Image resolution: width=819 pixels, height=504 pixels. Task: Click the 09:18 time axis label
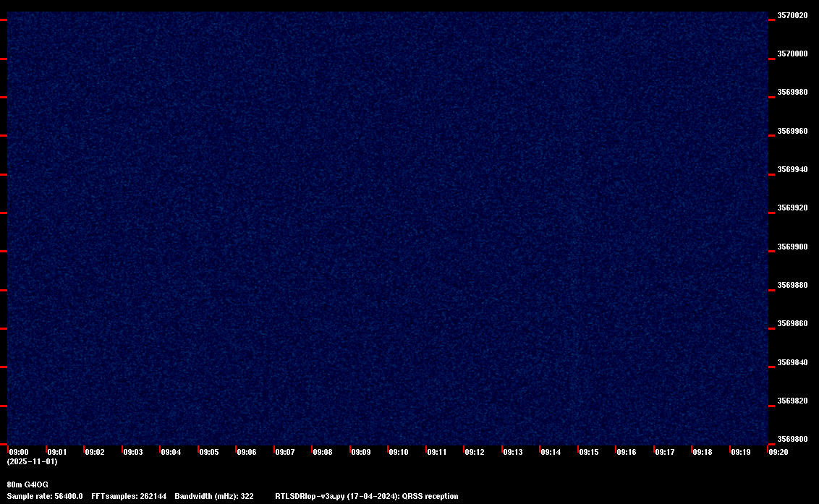click(702, 452)
